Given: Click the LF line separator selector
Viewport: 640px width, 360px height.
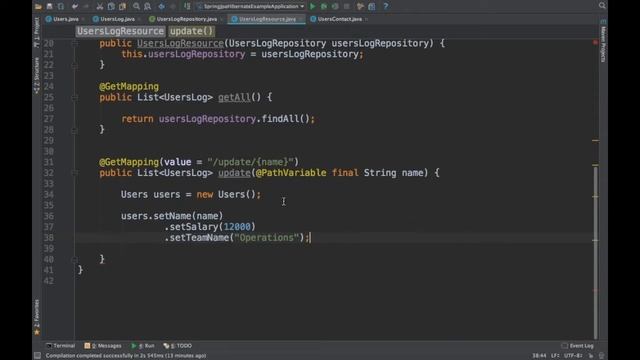Looking at the screenshot, I should [x=555, y=356].
